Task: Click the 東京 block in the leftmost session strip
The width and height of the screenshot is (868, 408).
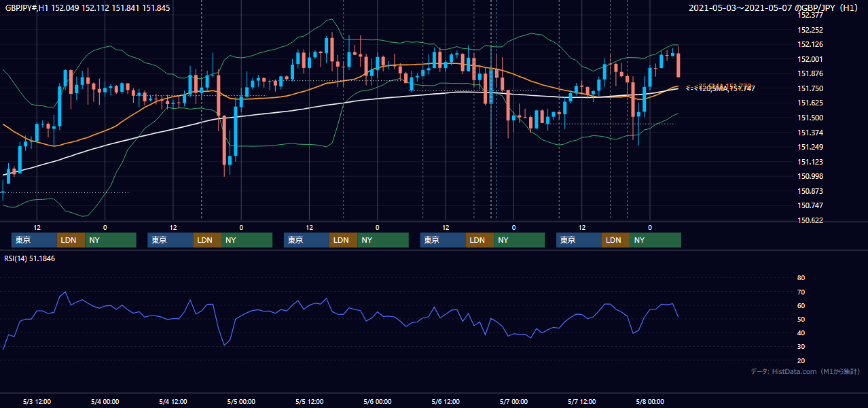Action: click(34, 240)
